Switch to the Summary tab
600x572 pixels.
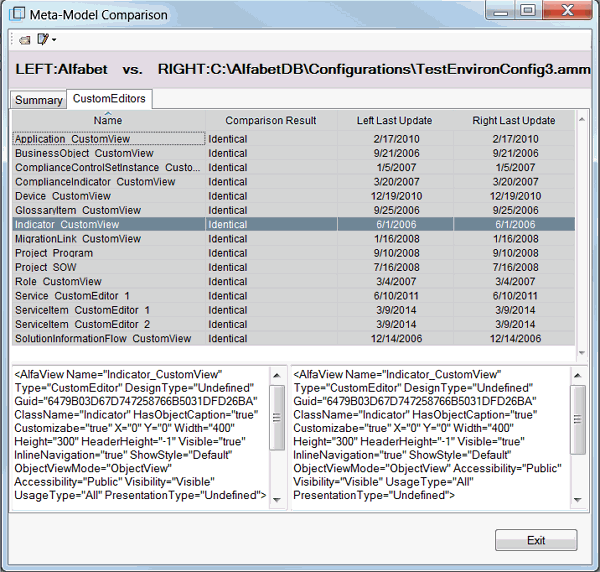pos(38,100)
